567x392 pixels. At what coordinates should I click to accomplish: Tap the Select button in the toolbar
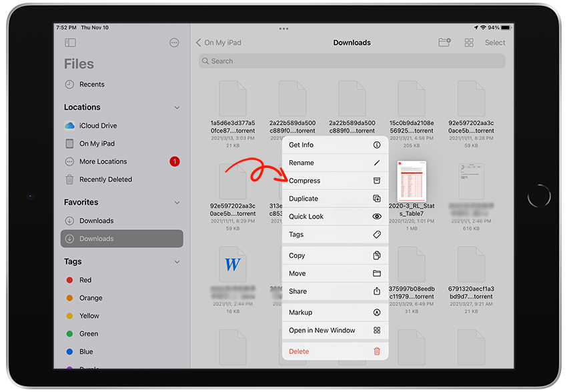coord(495,42)
